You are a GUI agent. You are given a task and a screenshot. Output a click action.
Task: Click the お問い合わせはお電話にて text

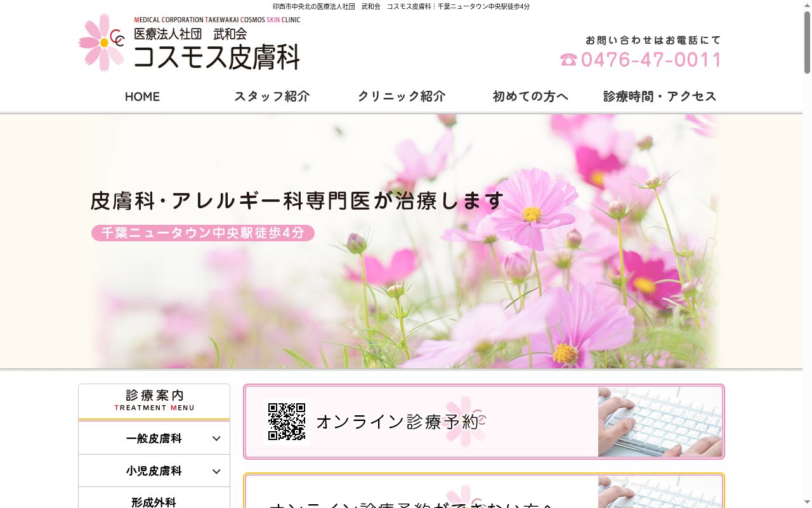pyautogui.click(x=653, y=40)
